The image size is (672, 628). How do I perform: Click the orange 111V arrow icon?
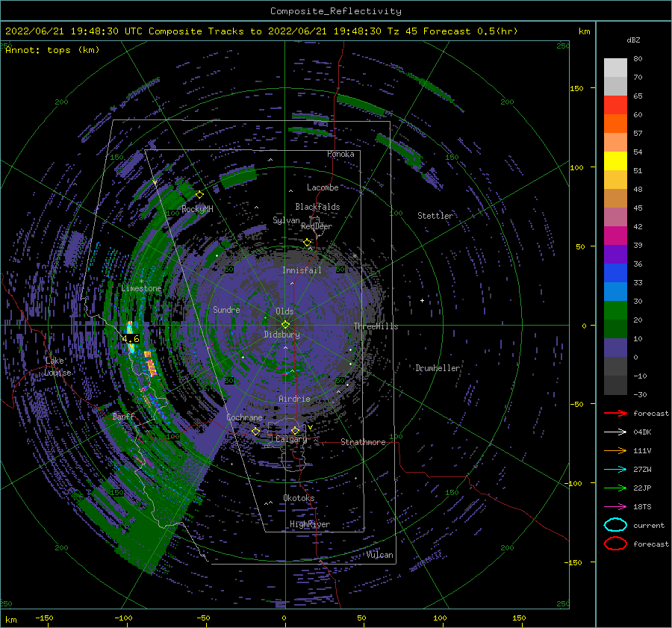pos(615,450)
